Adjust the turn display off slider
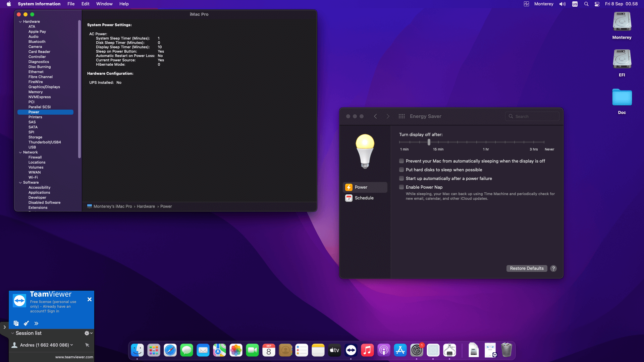644x362 pixels. click(x=429, y=142)
